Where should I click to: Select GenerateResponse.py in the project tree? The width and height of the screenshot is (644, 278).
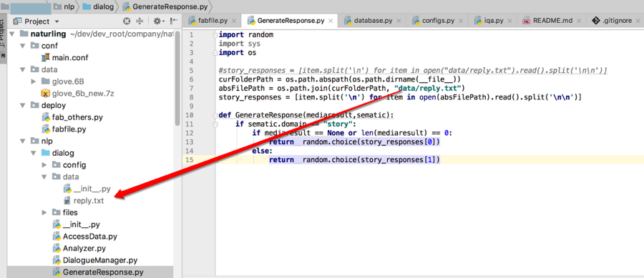[98, 272]
